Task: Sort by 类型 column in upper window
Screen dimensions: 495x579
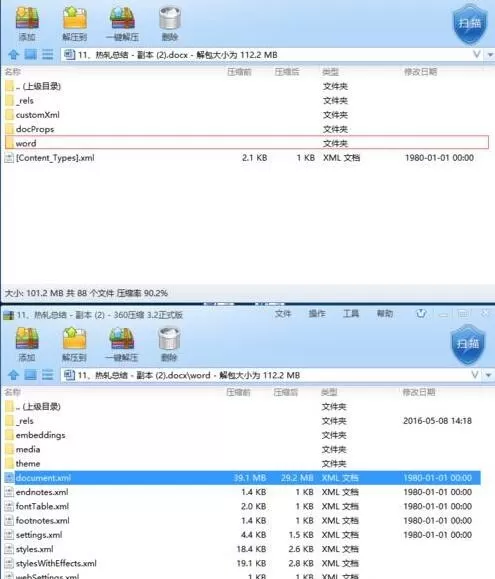Action: (330, 72)
